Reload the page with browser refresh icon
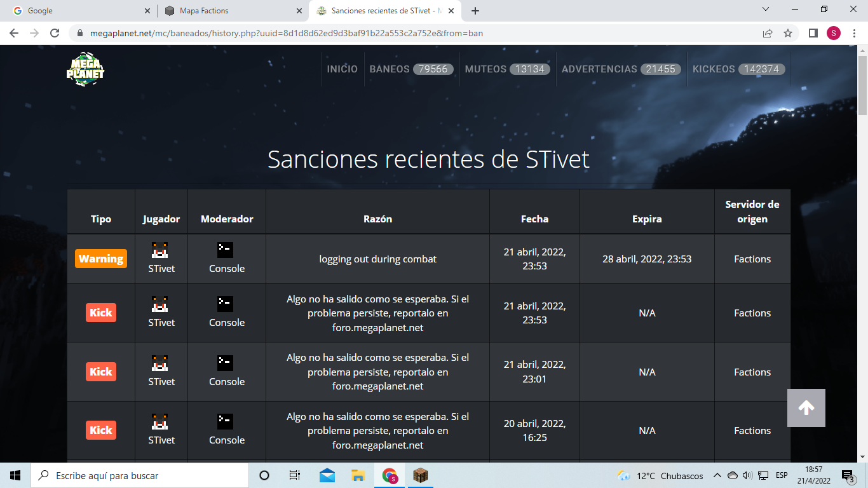 coord(55,33)
